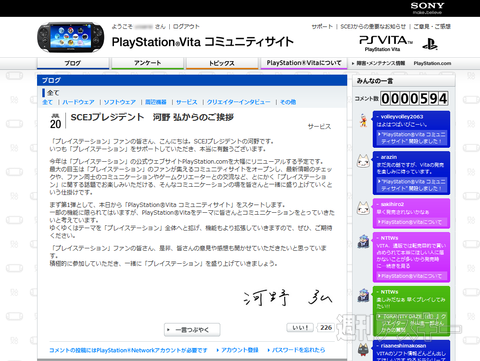Click the 一言つぶやく button
Viewport: 480px width, 361px height.
click(x=192, y=330)
